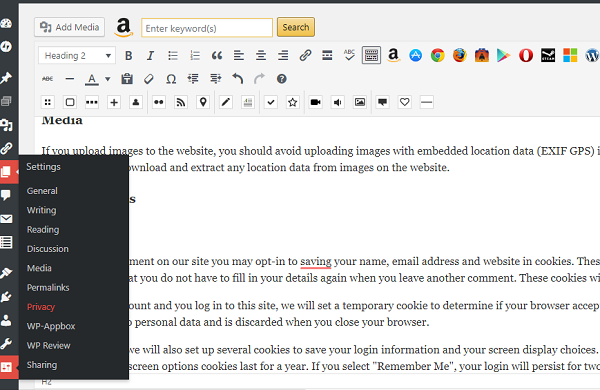Open the Heading 2 format dropdown
The width and height of the screenshot is (600, 390).
pos(77,56)
